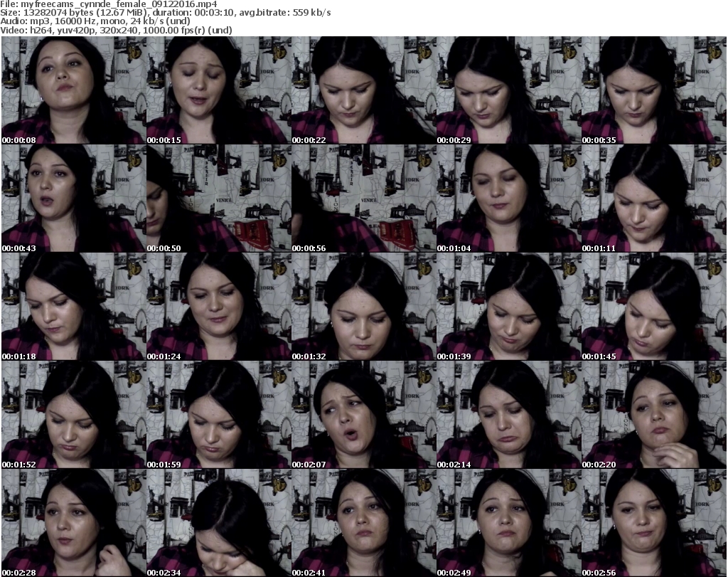This screenshot has height=577, width=728.
Task: Select the thumbnail stamped 00:02:28
Action: coord(74,523)
